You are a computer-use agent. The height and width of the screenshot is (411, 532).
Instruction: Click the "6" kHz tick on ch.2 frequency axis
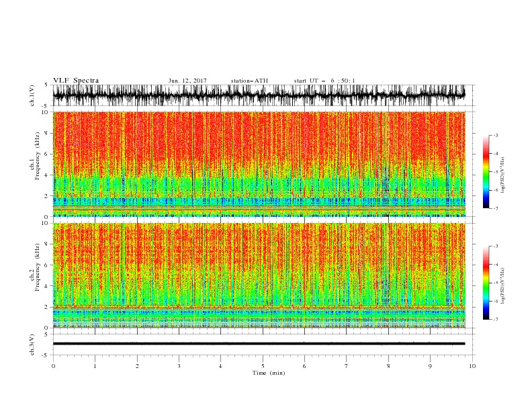pyautogui.click(x=47, y=265)
